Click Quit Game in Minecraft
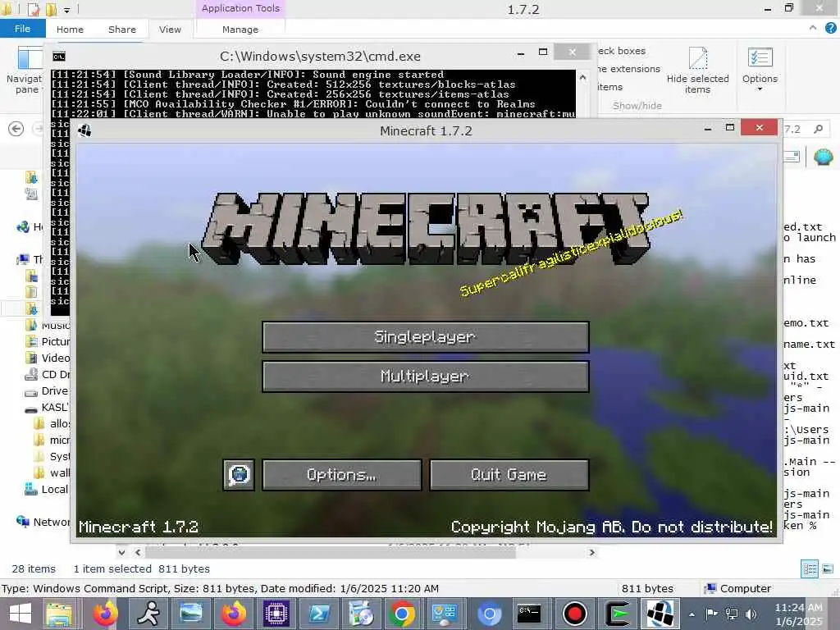Image resolution: width=840 pixels, height=630 pixels. click(x=509, y=475)
